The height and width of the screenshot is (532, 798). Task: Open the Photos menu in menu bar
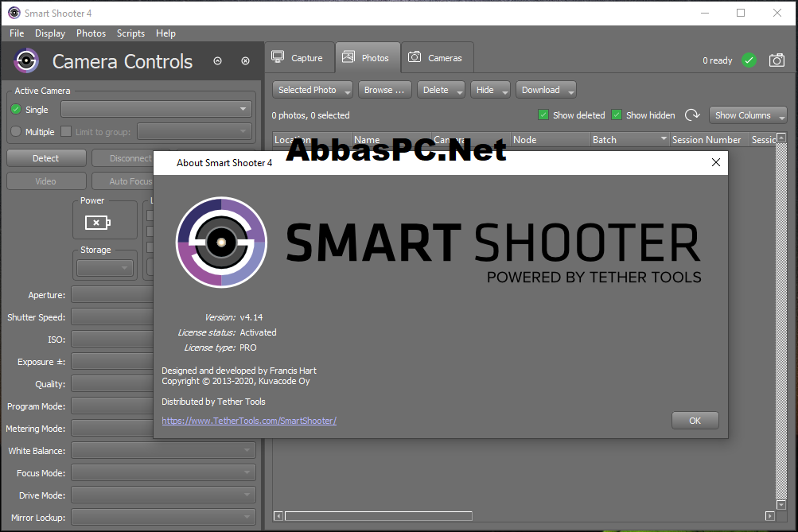pyautogui.click(x=91, y=33)
